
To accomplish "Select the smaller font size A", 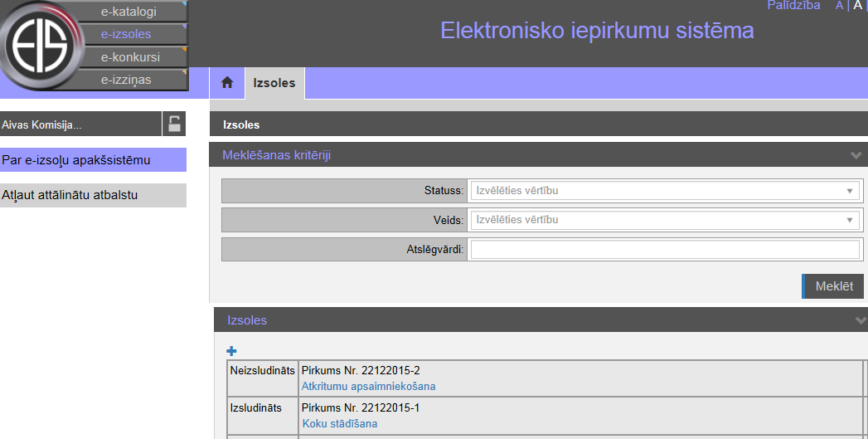I will pyautogui.click(x=839, y=6).
